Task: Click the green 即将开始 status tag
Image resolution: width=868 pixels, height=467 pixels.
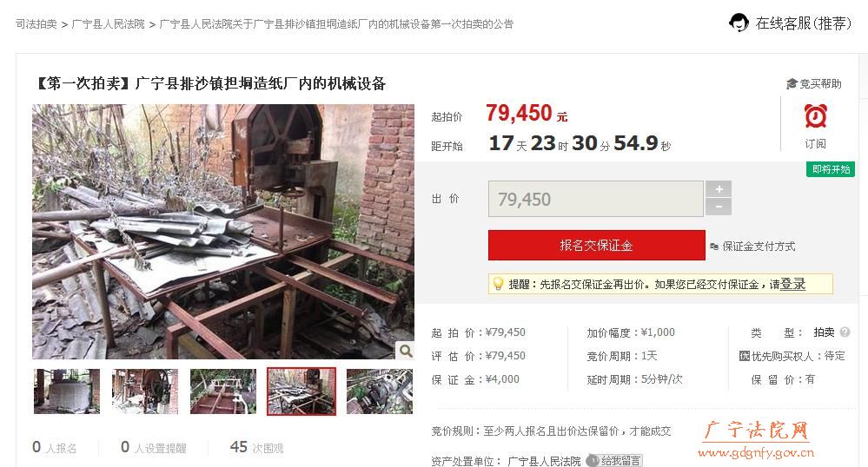Action: point(831,169)
